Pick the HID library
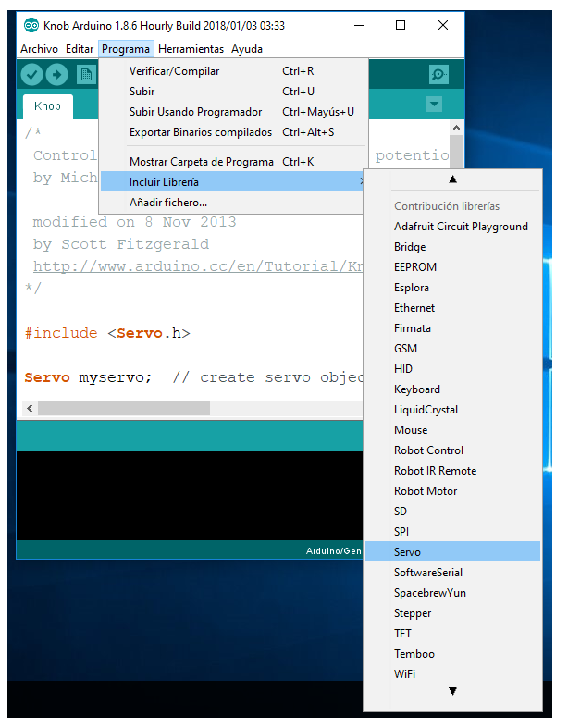The height and width of the screenshot is (728, 568). 452,369
